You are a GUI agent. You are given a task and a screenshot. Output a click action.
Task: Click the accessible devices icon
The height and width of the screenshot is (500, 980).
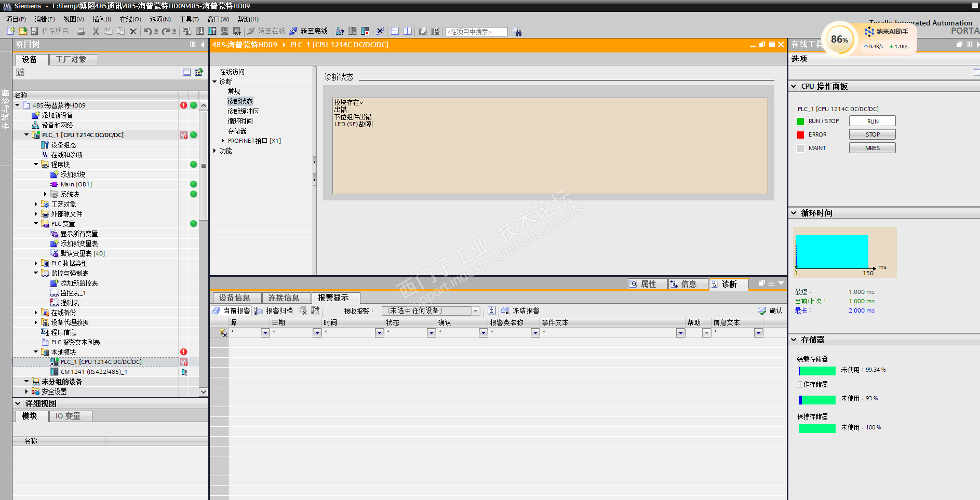click(x=340, y=31)
